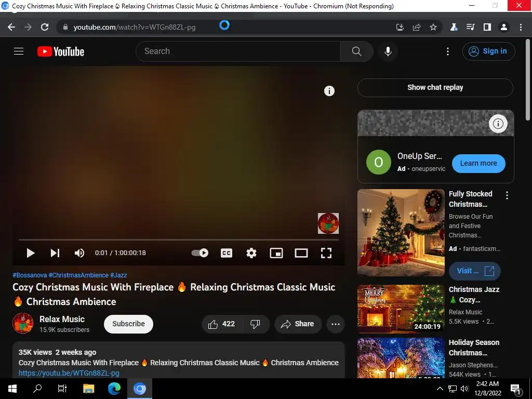Viewport: 532px width, 399px height.
Task: Share this video
Action: tap(298, 324)
